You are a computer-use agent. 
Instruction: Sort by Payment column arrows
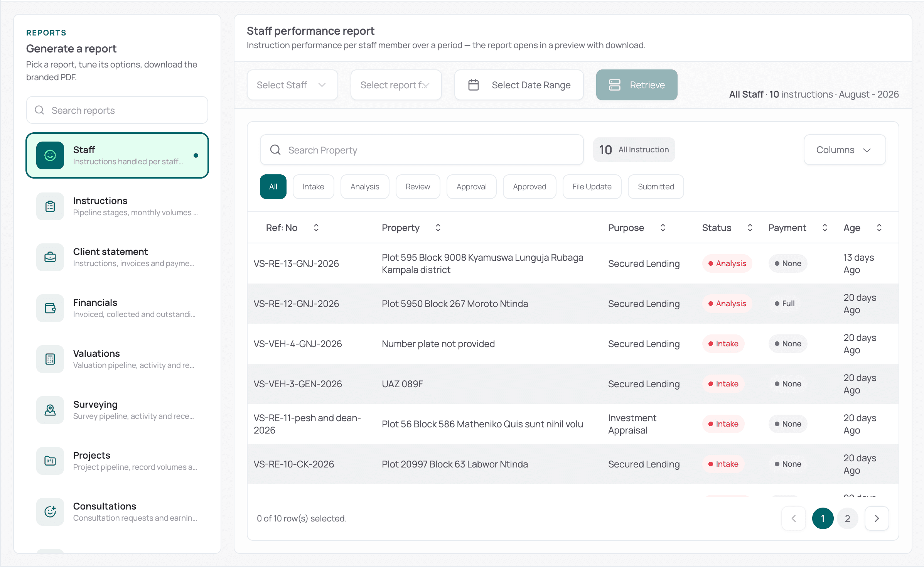825,228
